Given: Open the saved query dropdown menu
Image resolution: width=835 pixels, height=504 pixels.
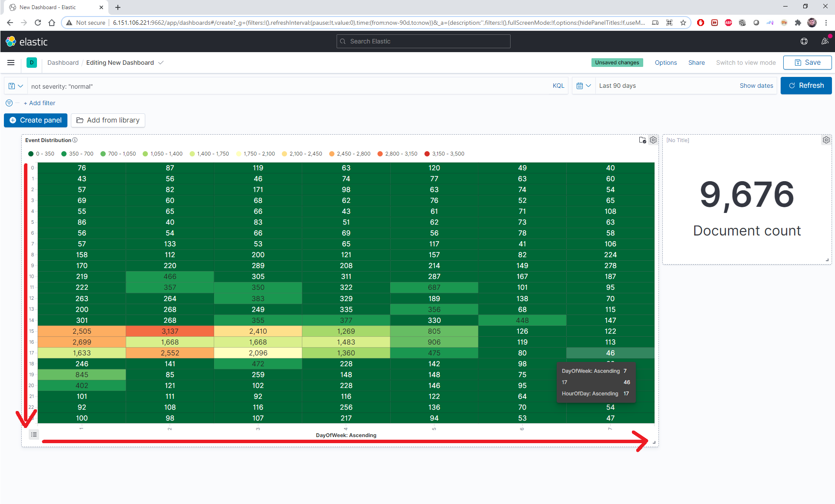Looking at the screenshot, I should click(x=16, y=86).
